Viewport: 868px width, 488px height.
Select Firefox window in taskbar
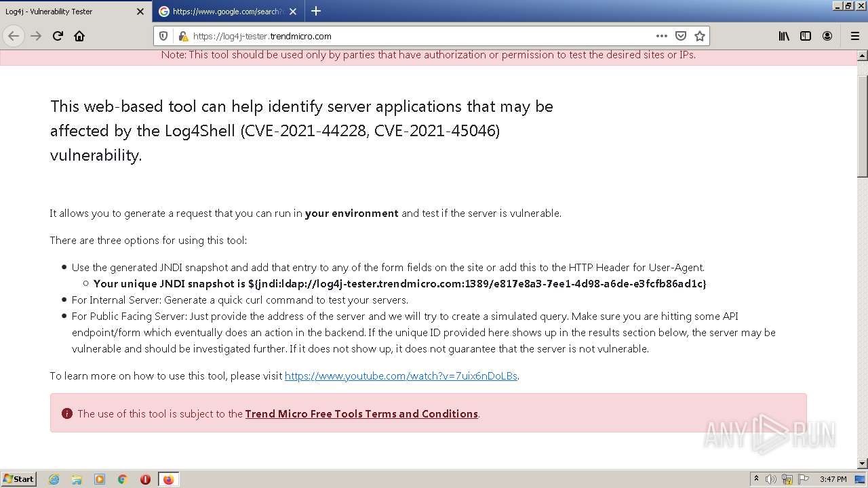pos(168,479)
